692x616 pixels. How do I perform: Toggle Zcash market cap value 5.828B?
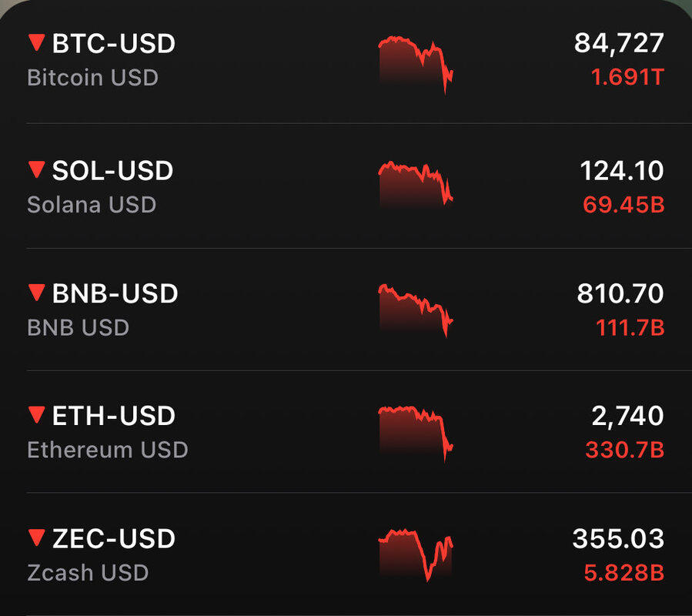click(x=624, y=573)
